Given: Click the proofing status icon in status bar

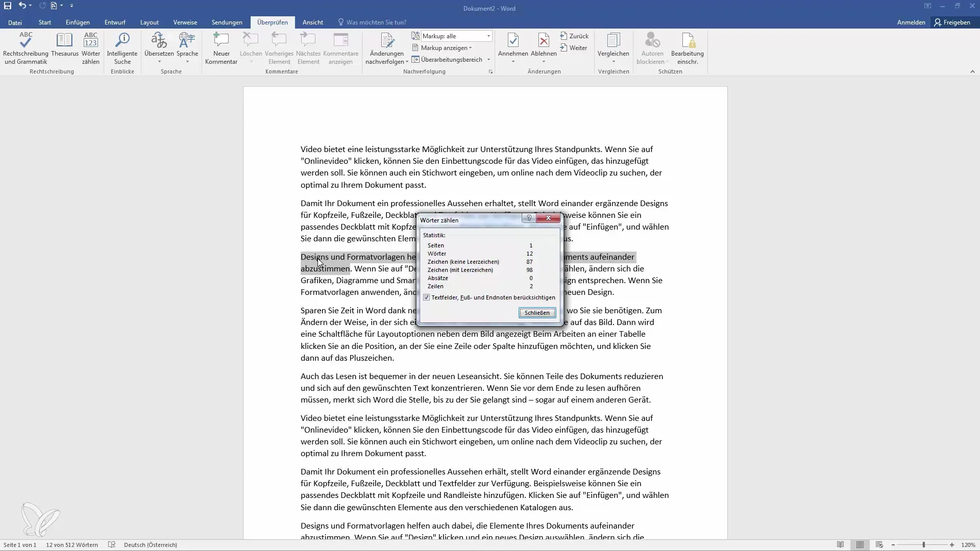Looking at the screenshot, I should tap(112, 545).
